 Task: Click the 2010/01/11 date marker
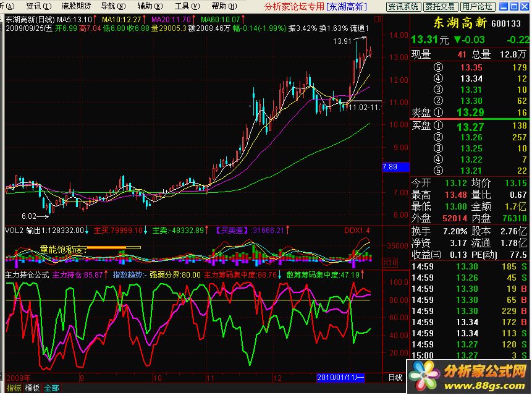[340, 378]
